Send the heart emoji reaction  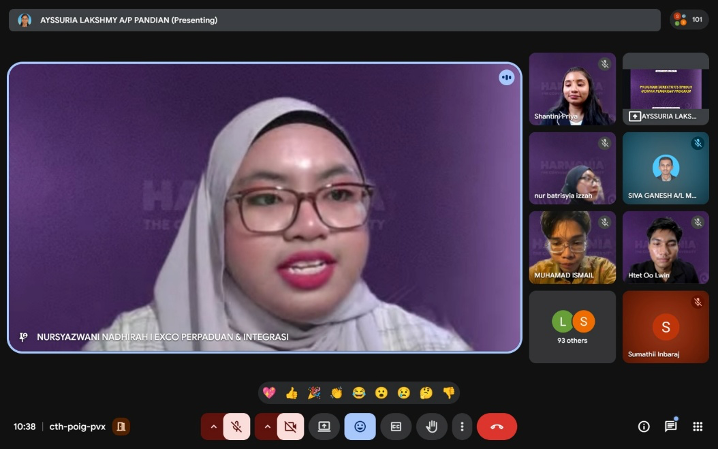pos(269,393)
